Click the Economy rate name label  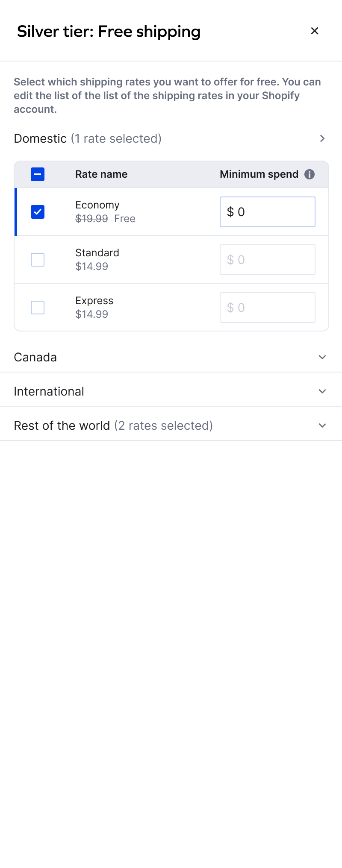pos(97,205)
